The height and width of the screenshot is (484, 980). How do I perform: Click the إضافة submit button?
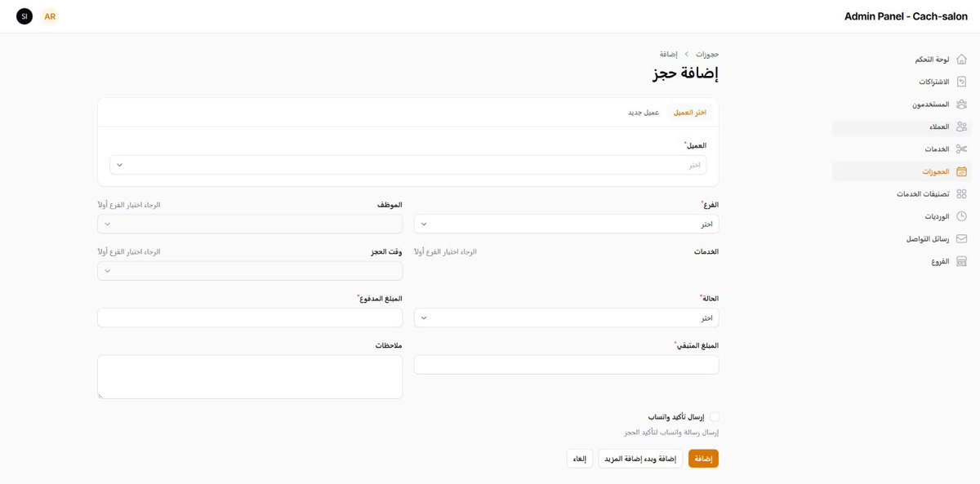pos(703,459)
